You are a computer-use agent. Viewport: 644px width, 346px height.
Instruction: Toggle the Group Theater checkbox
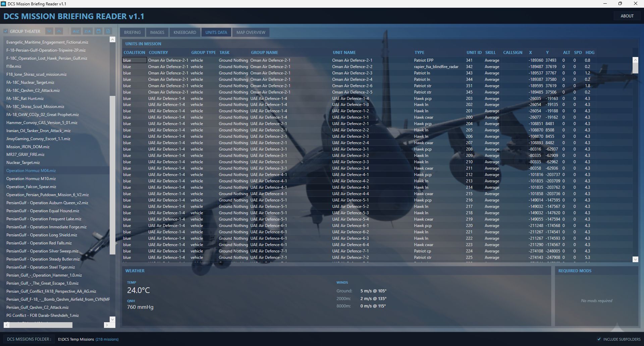click(6, 32)
